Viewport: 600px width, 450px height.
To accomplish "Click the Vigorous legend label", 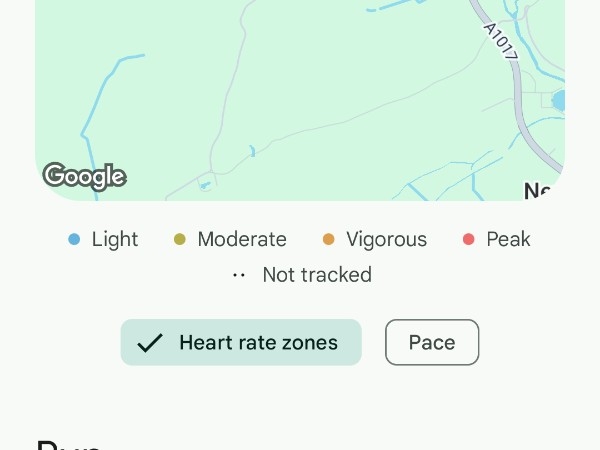I will [x=386, y=240].
